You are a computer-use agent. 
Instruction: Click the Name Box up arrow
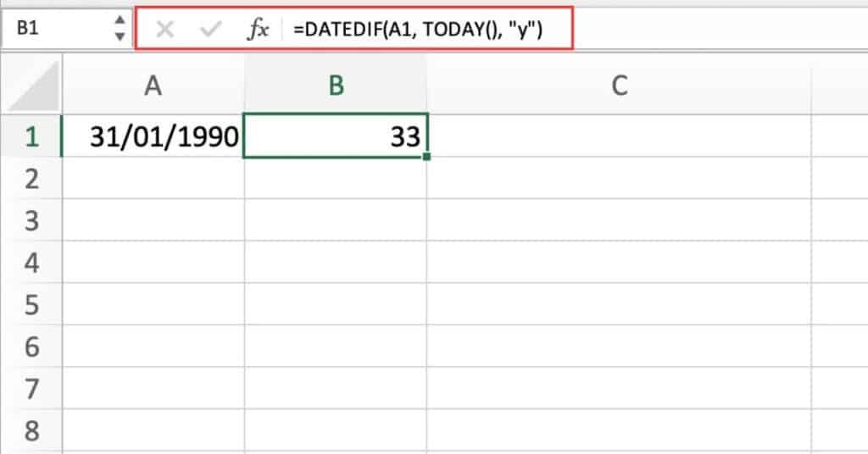pyautogui.click(x=120, y=20)
